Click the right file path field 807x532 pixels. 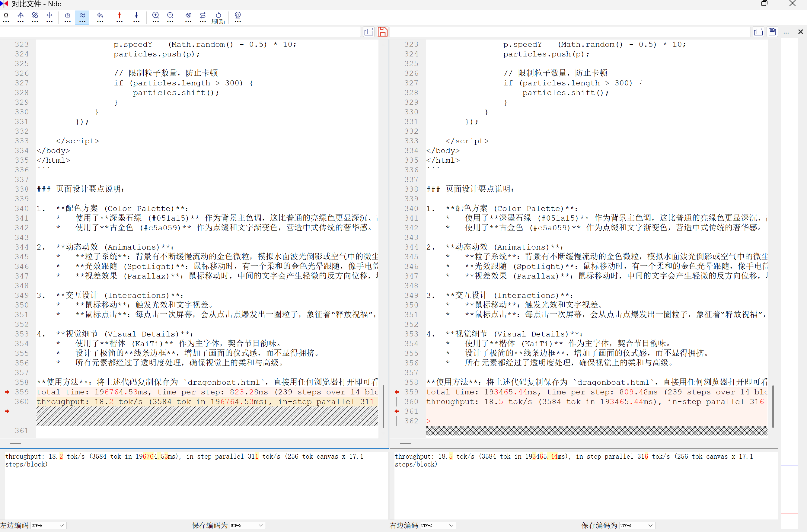(x=570, y=32)
